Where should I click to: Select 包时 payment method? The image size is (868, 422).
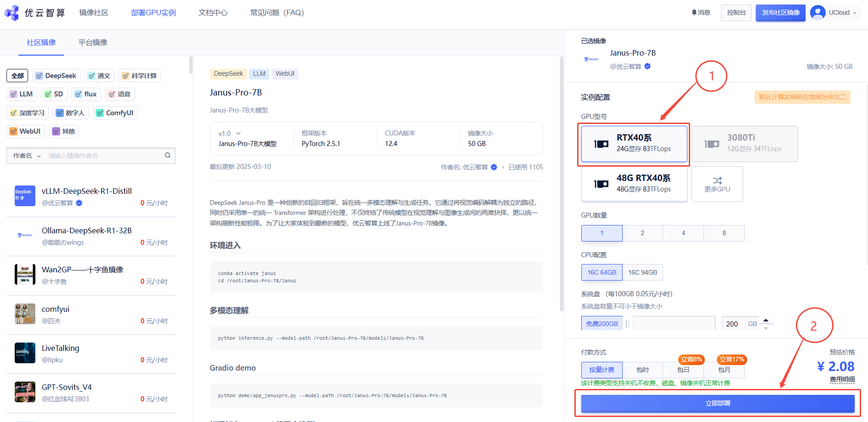click(642, 370)
